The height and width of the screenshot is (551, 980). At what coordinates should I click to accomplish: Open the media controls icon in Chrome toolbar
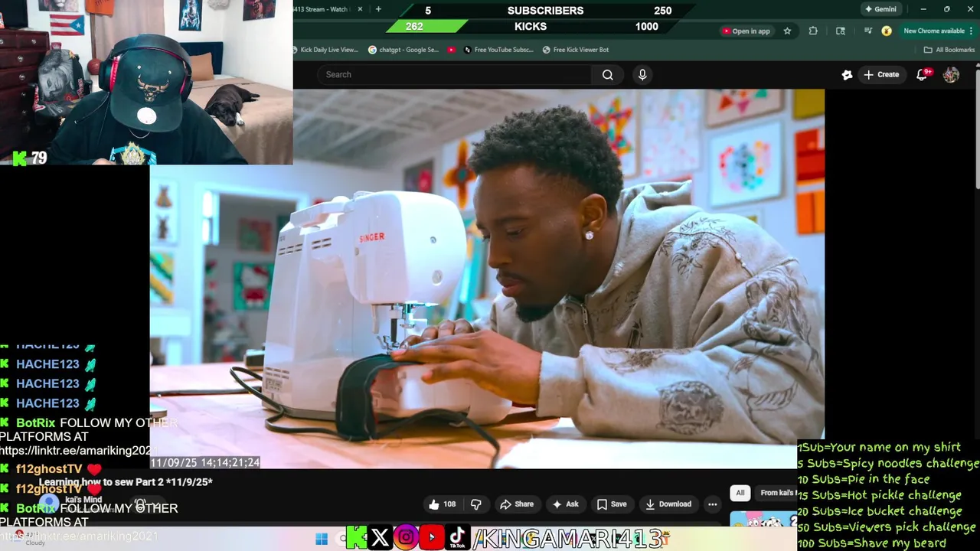867,31
